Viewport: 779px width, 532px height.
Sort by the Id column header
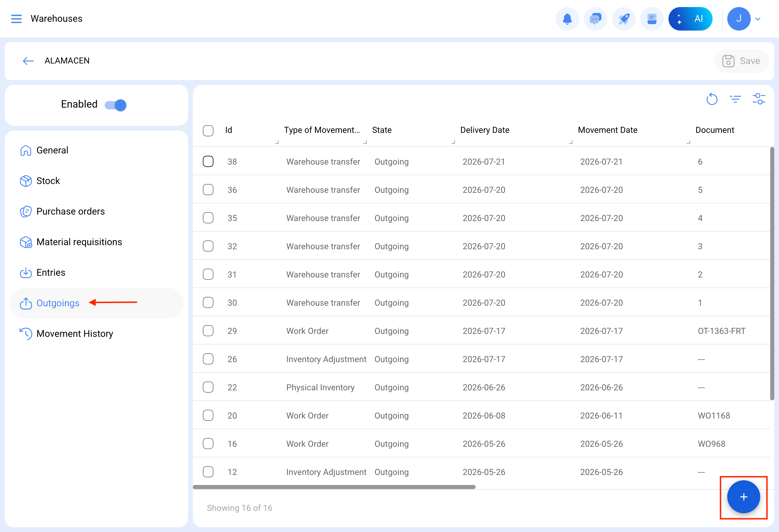coord(229,130)
